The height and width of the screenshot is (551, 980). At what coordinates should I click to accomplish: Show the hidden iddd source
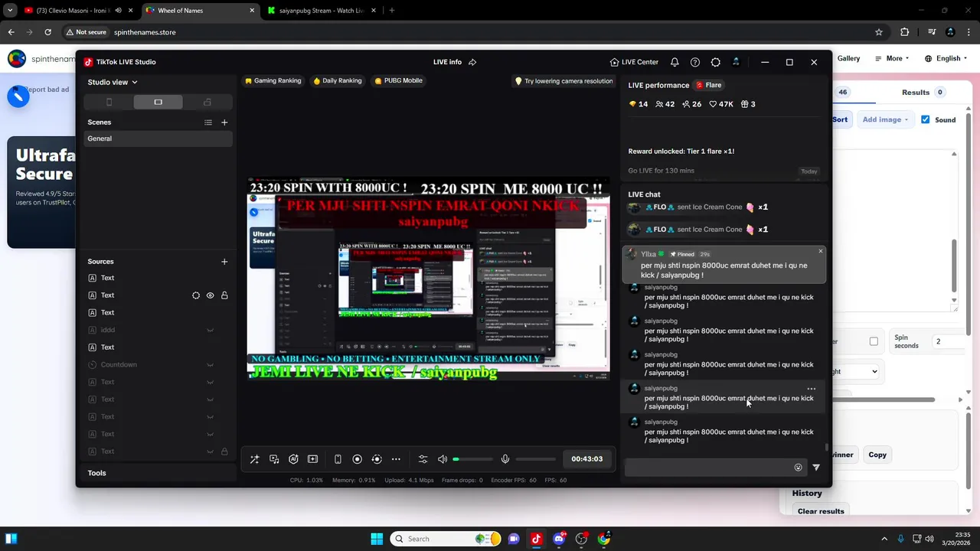[x=210, y=330]
